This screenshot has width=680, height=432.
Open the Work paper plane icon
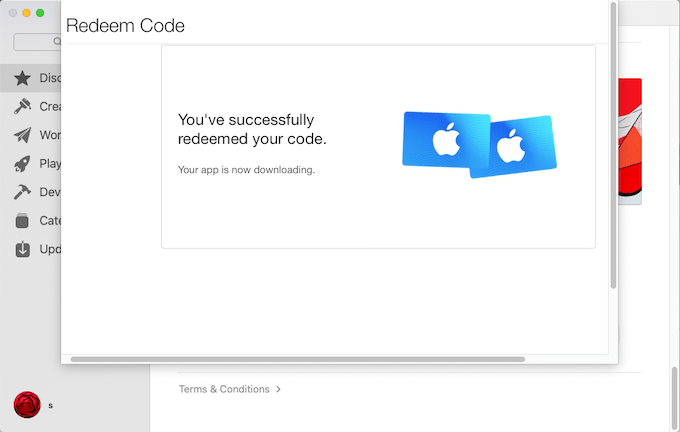pos(22,135)
